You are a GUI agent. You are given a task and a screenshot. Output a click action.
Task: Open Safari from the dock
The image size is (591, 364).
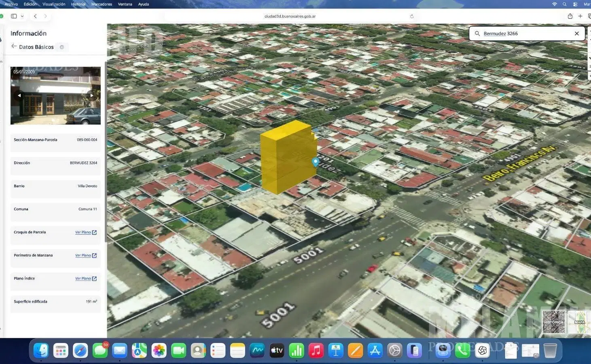(x=80, y=350)
